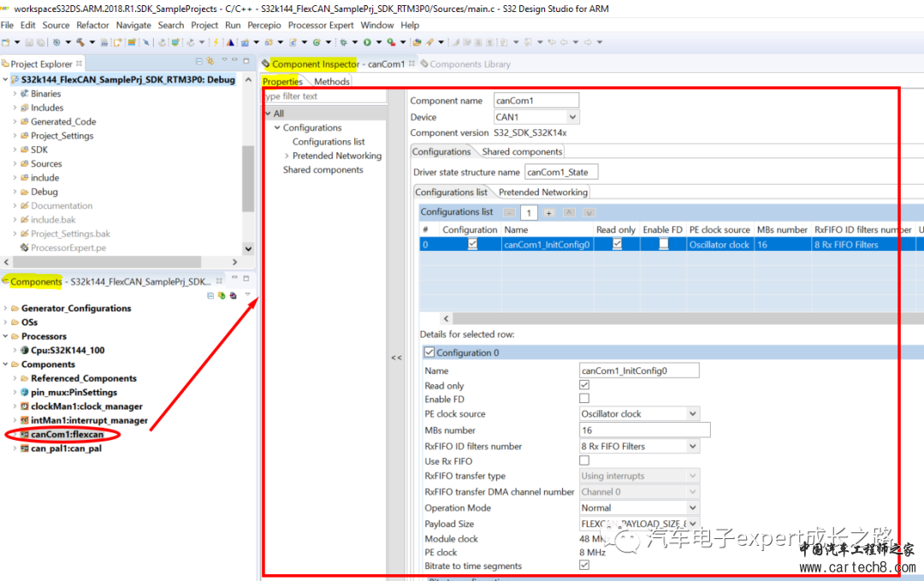Click the green generate icon in Components view
The image size is (924, 581).
222,296
